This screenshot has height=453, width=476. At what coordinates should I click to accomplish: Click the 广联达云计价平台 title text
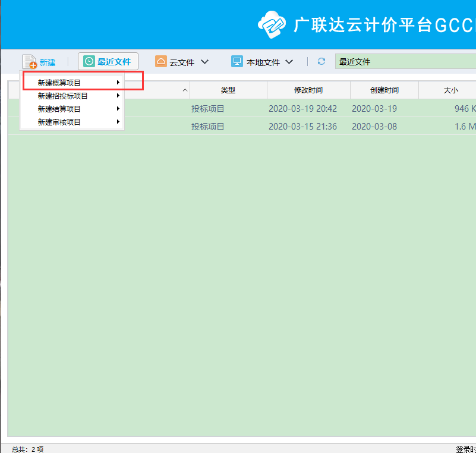click(364, 25)
